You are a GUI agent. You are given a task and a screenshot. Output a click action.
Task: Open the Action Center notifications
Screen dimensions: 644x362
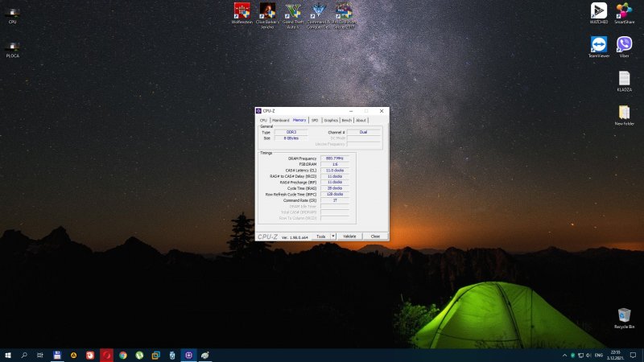tap(634, 356)
